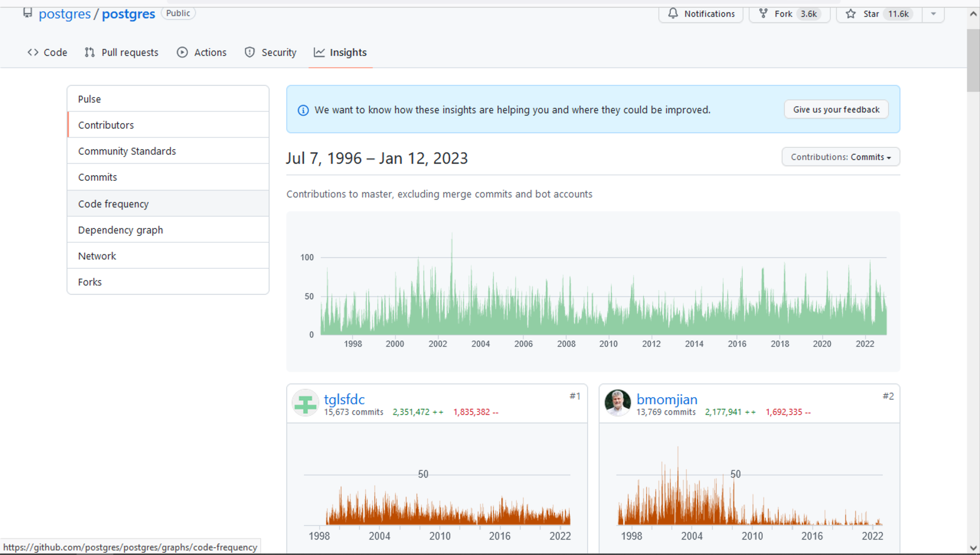The image size is (980, 555).
Task: Click the repository icon beside postgres
Action: 28,13
